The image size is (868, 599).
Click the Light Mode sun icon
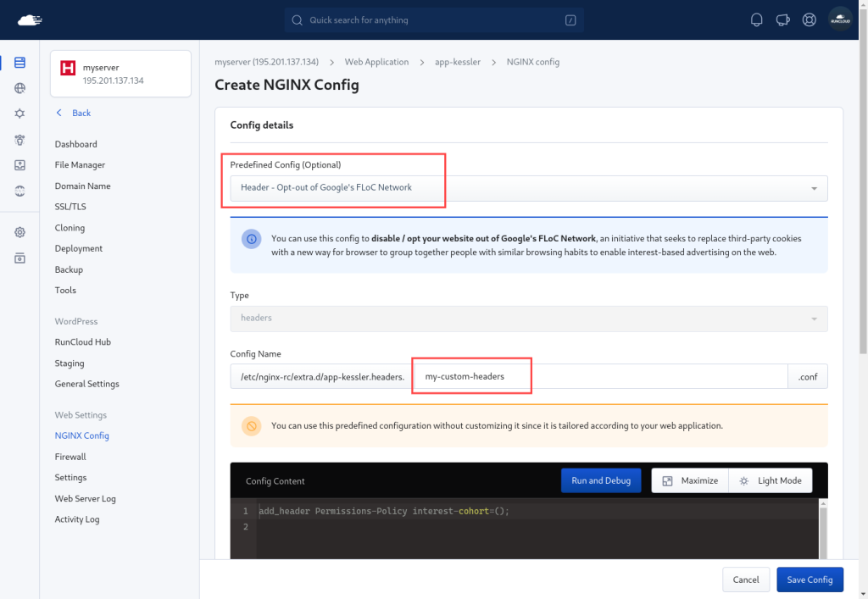pos(744,480)
